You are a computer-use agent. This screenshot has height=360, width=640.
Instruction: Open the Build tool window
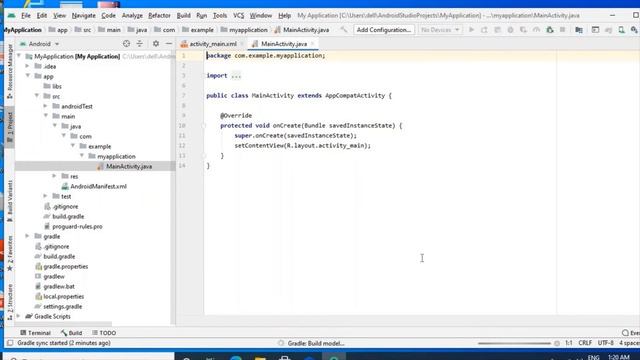(71, 333)
